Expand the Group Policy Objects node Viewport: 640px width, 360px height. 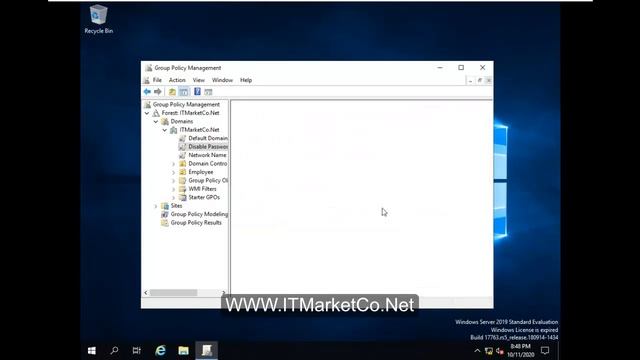pyautogui.click(x=173, y=180)
